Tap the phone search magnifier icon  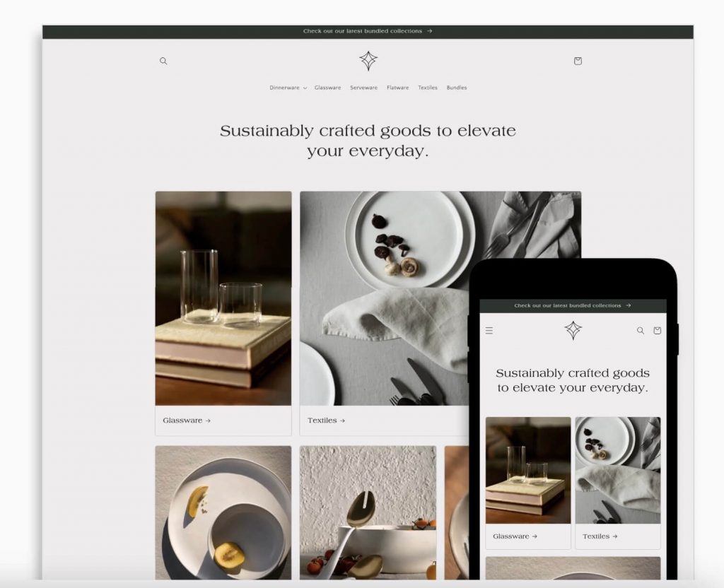641,331
